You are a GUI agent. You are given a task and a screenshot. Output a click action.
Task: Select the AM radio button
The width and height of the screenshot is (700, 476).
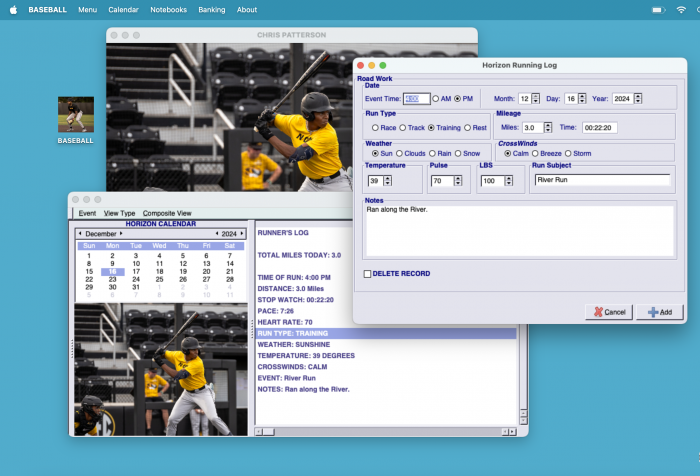pyautogui.click(x=436, y=99)
